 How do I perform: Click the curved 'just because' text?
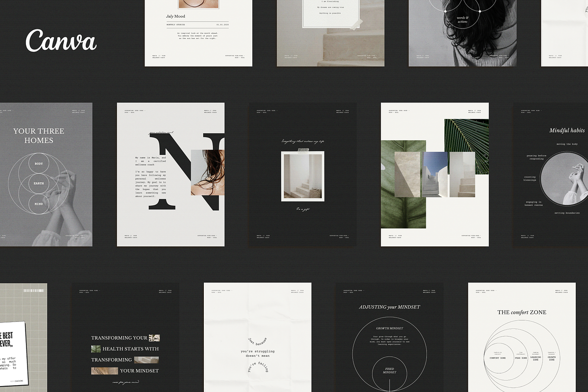258,340
